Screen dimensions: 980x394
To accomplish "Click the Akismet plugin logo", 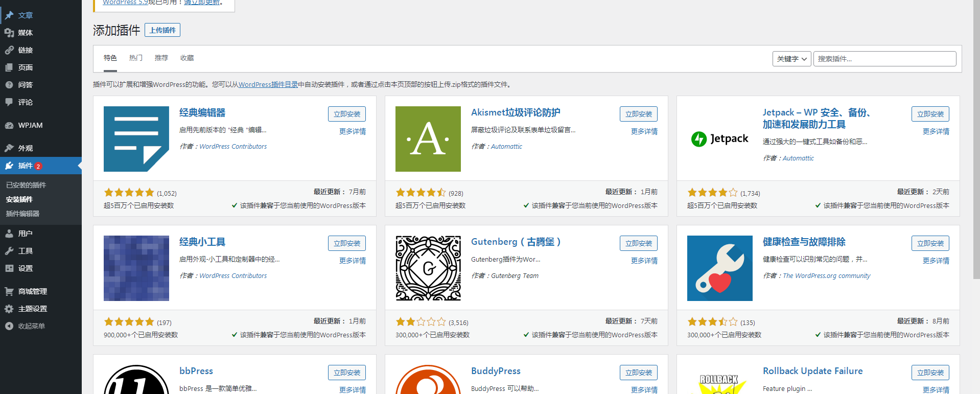I will [428, 139].
